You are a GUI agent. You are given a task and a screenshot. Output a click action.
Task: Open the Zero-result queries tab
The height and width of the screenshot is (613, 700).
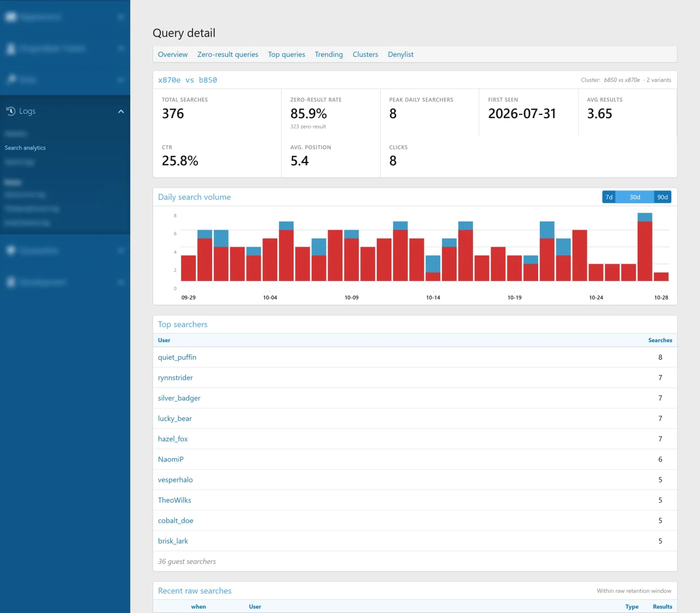227,55
